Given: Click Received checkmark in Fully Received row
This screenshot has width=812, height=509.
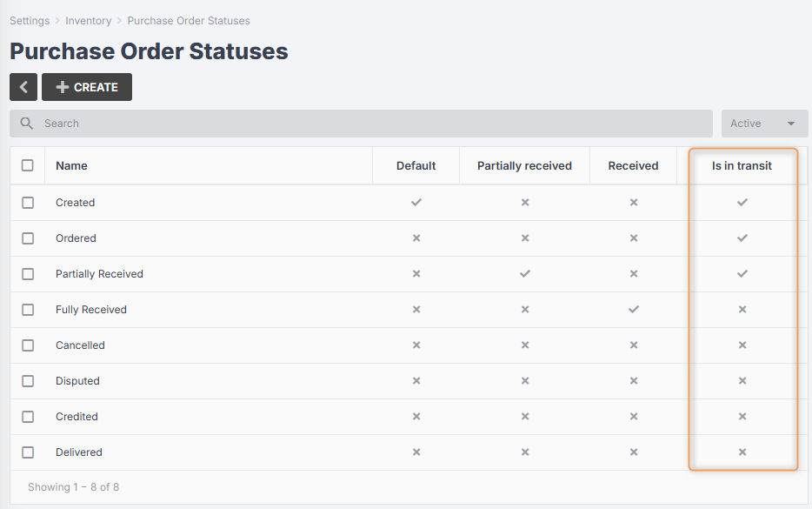Looking at the screenshot, I should pos(634,310).
